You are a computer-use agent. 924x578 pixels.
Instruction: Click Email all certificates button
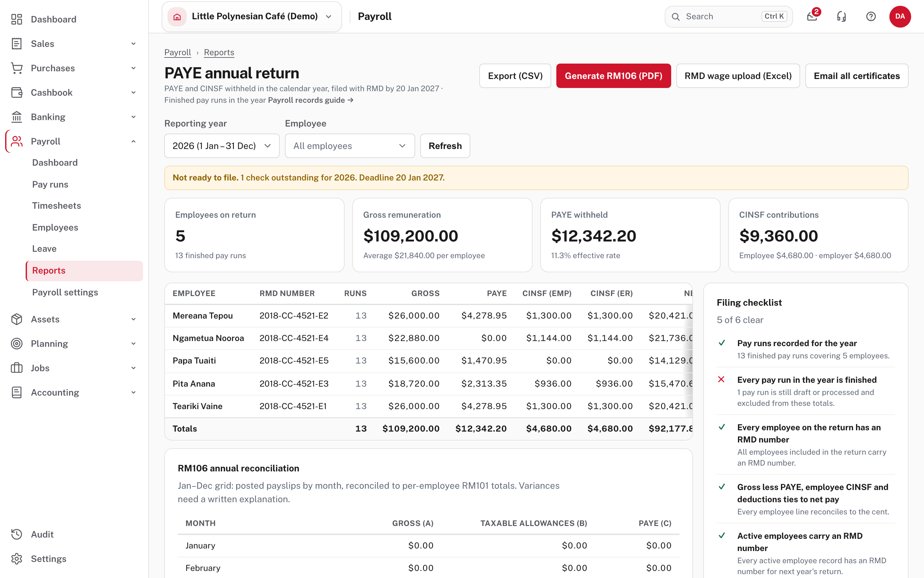pyautogui.click(x=856, y=76)
